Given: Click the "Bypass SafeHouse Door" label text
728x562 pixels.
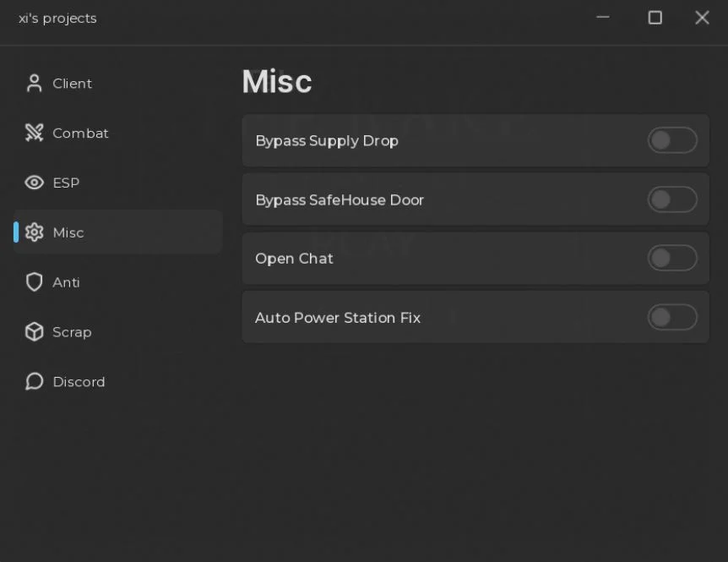Looking at the screenshot, I should (x=340, y=200).
